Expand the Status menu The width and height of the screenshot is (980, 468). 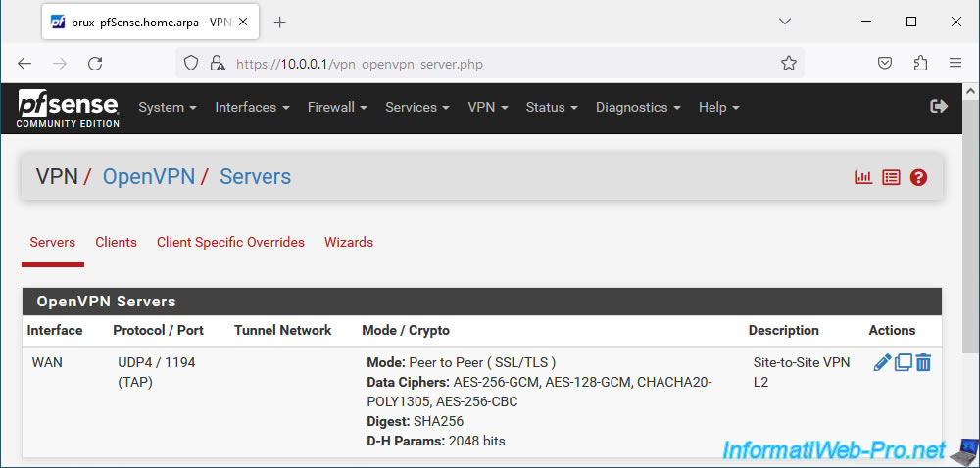pyautogui.click(x=552, y=108)
